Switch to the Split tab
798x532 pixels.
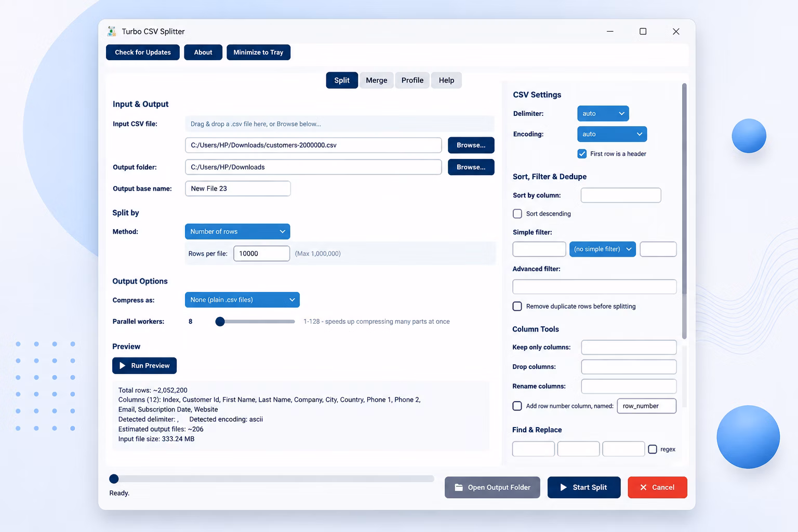click(342, 80)
